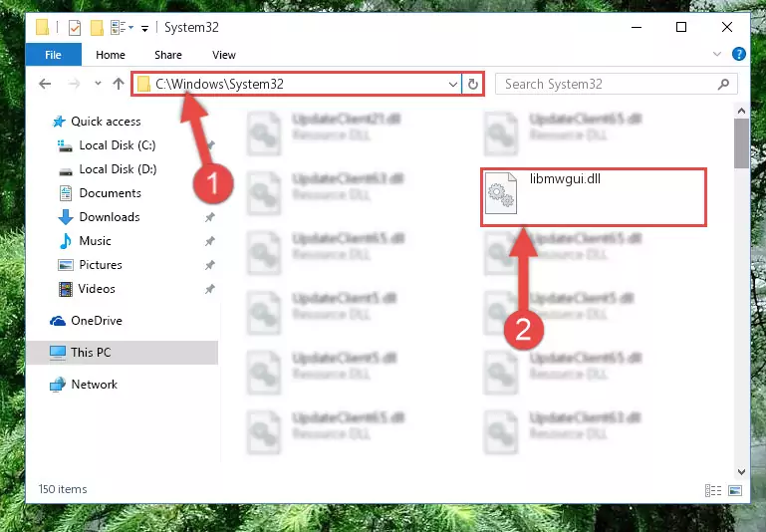The height and width of the screenshot is (532, 766).
Task: Click the 150 items status text
Action: point(63,489)
